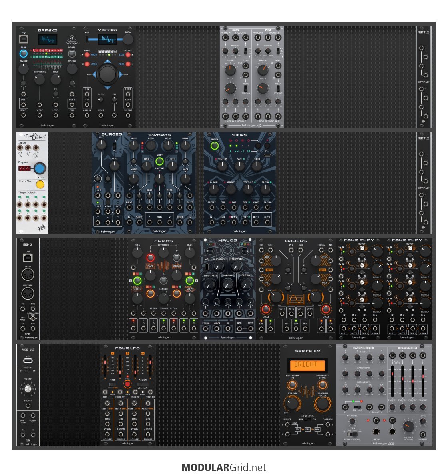Click the OUT R jack on Skies
This screenshot has width=448, height=476.
click(267, 222)
